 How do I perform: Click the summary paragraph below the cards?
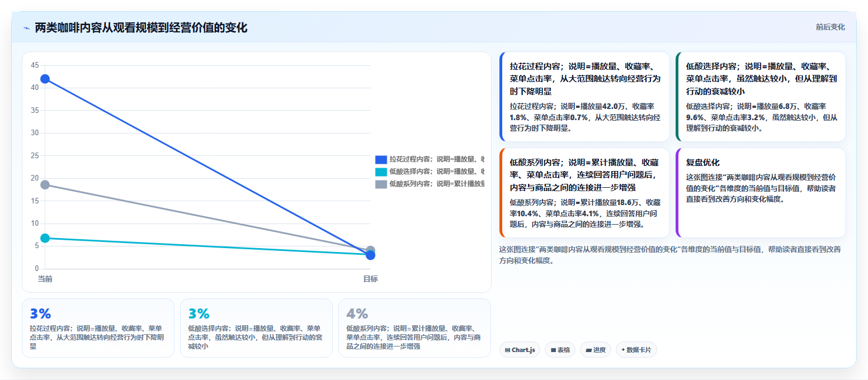point(670,255)
